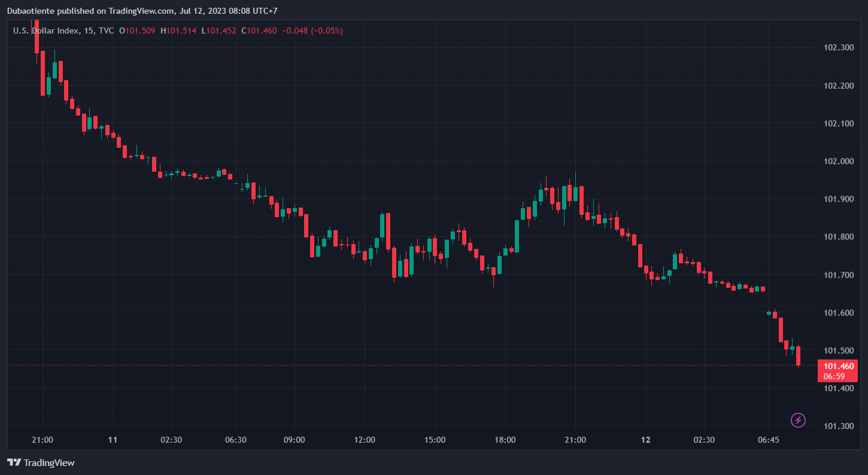Click the 102.000 price scale label
The height and width of the screenshot is (475, 868).
(x=839, y=162)
